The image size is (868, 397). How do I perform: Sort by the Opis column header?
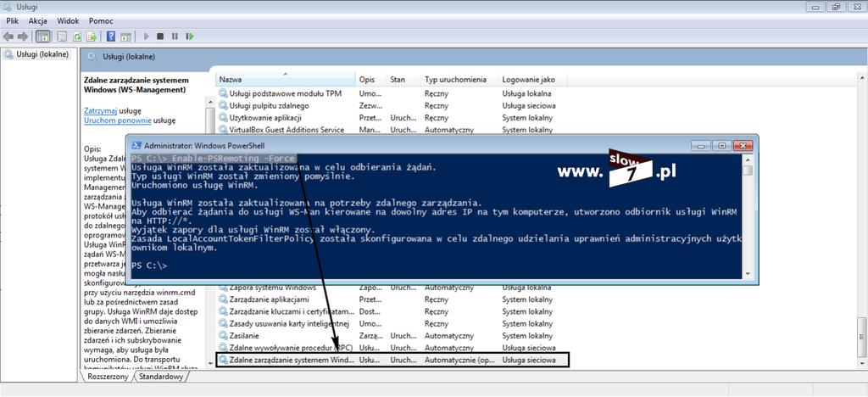(x=371, y=80)
